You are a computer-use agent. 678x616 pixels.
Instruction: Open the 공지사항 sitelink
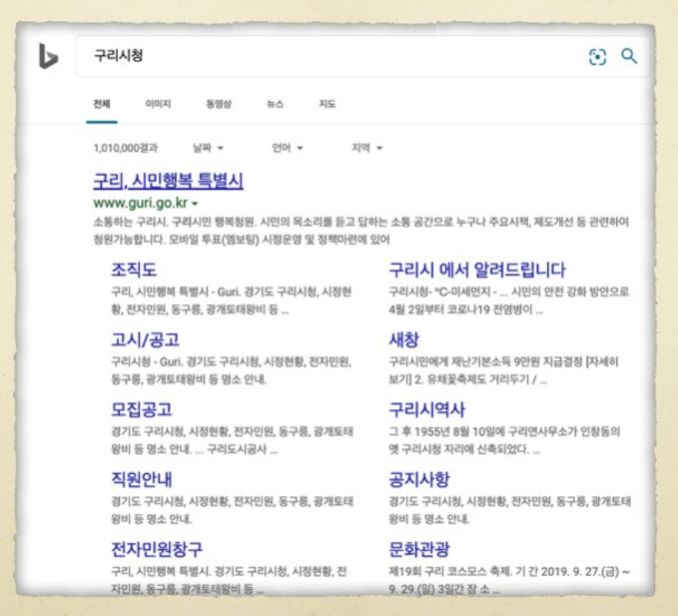click(x=419, y=480)
